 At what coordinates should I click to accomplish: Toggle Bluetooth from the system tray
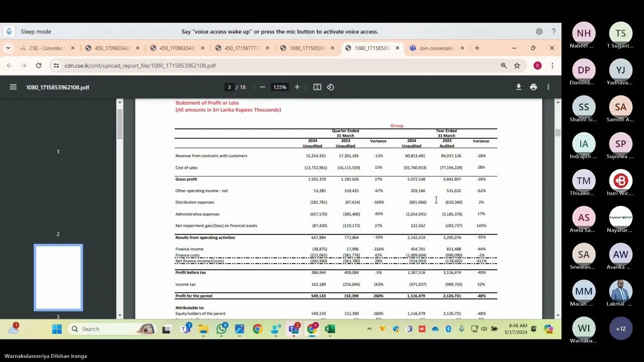coord(448,328)
